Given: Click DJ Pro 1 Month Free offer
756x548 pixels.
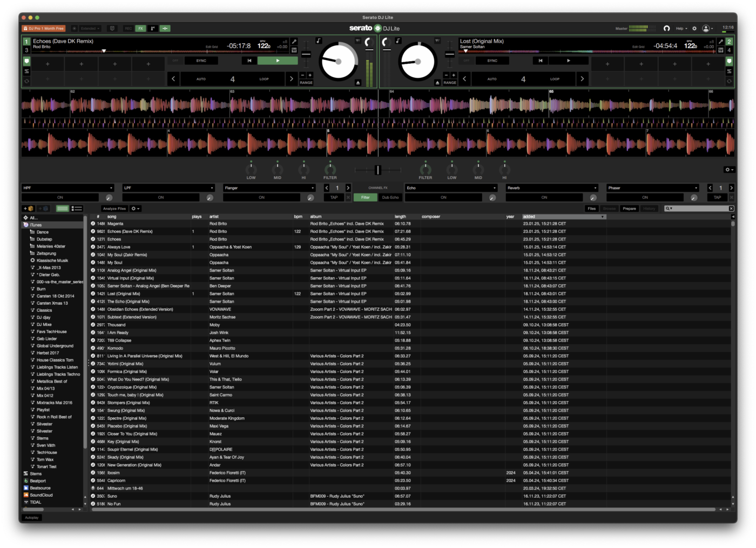Looking at the screenshot, I should click(x=44, y=28).
